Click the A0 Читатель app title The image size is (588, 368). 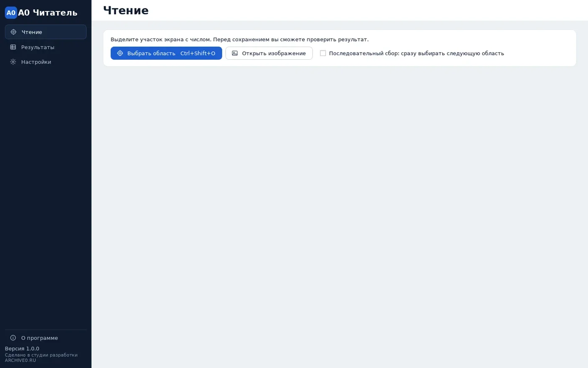point(48,13)
